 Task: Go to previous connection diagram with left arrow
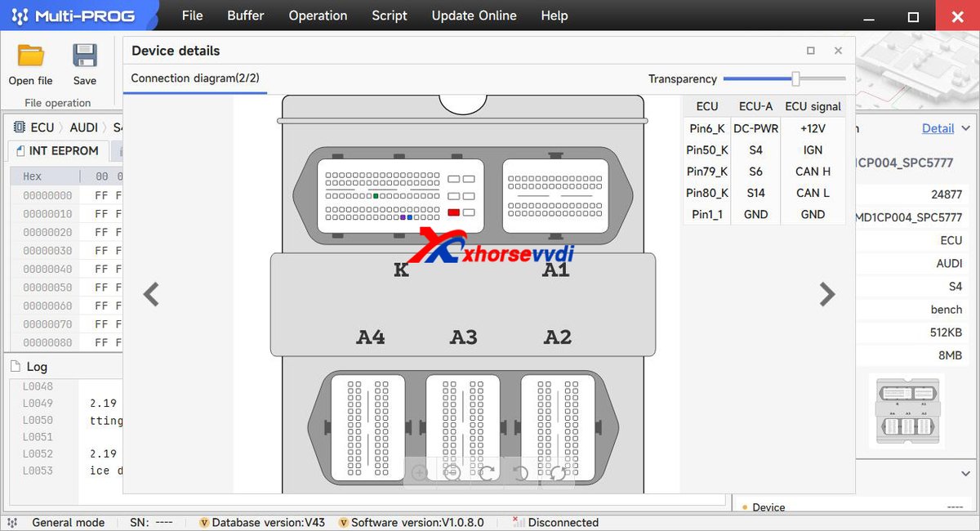(x=151, y=294)
